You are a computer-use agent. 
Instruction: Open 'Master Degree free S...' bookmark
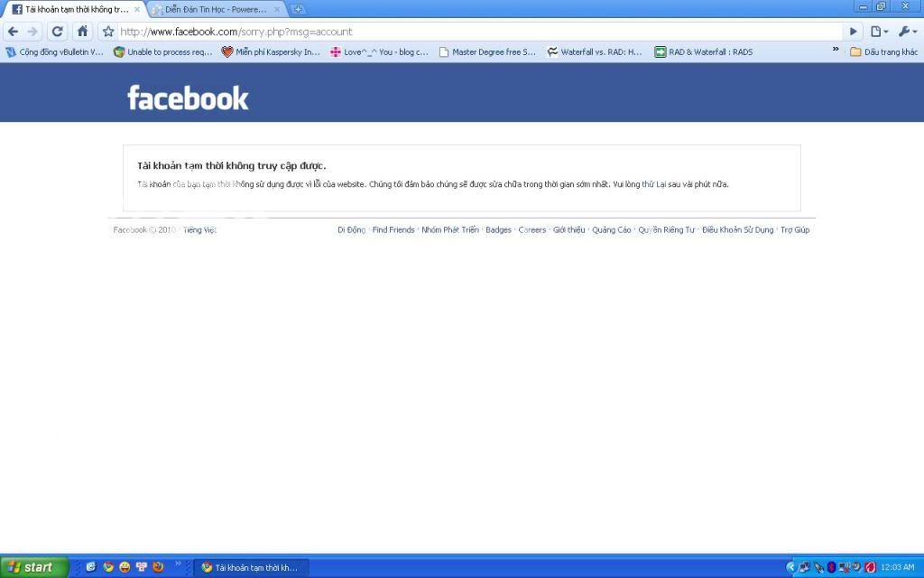coord(487,51)
